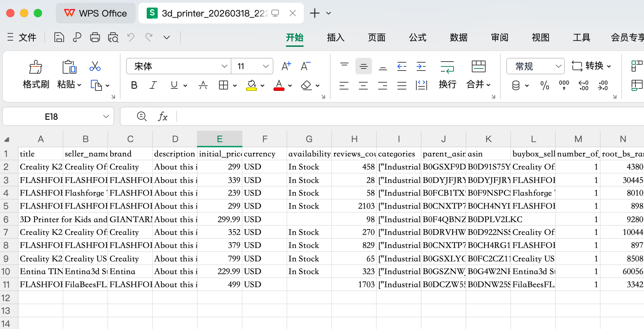Image resolution: width=644 pixels, height=329 pixels.
Task: Apply yellow fill color
Action: 251,85
